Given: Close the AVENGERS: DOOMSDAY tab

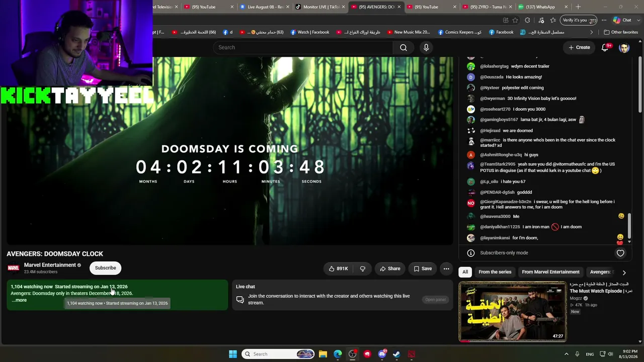Looking at the screenshot, I should pos(399,7).
